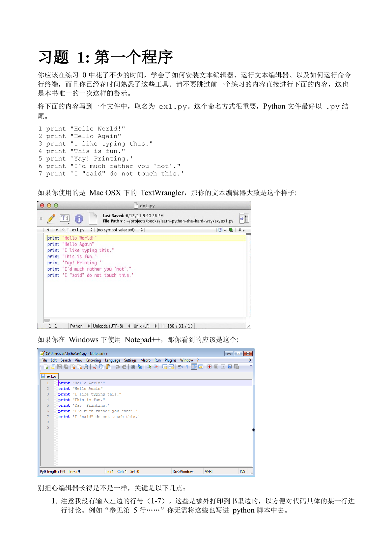This screenshot has height=555, width=392.
Task: Click the Print icon in Notepad++ toolbar
Action: coord(86,366)
